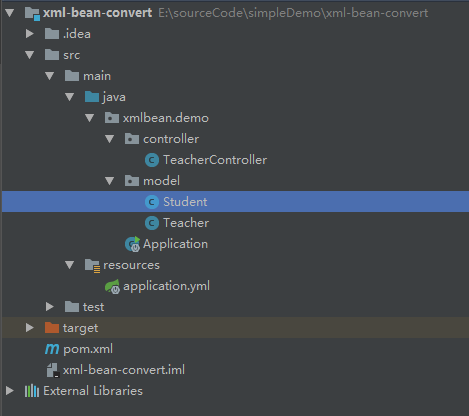Click the External Libraries bar icon
The width and height of the screenshot is (469, 416).
point(32,391)
